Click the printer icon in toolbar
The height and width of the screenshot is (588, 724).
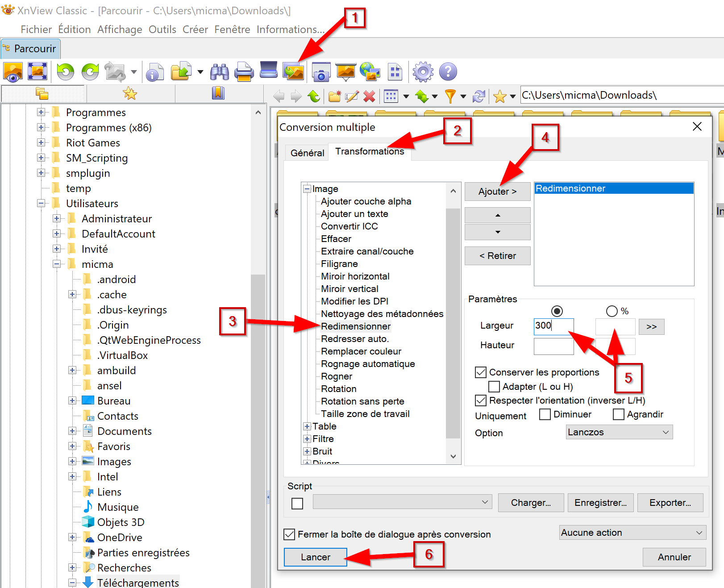pyautogui.click(x=244, y=72)
